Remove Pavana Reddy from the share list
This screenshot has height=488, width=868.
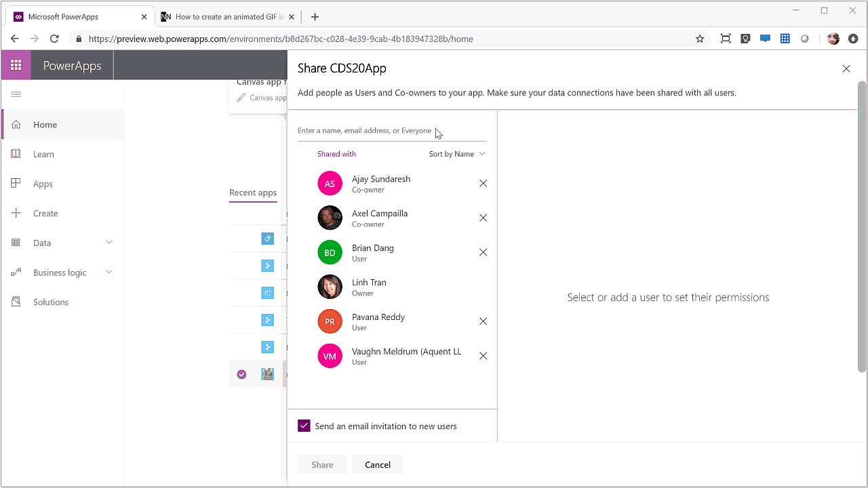[483, 321]
